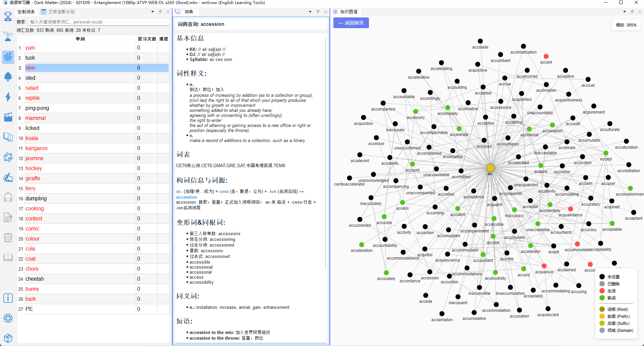Click the lightning bolt sidebar icon
This screenshot has width=644, height=346.
click(8, 97)
